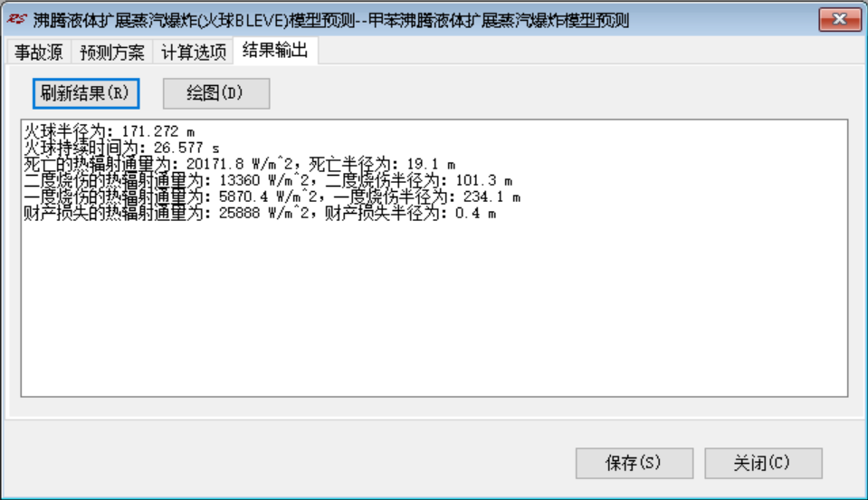Click the 刷新结果(R) button

tap(86, 93)
